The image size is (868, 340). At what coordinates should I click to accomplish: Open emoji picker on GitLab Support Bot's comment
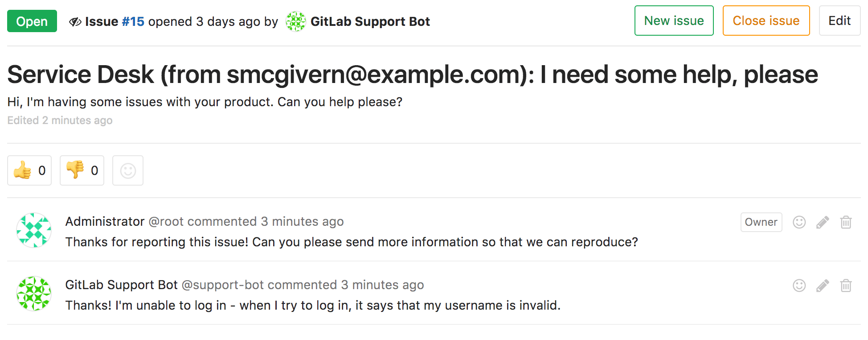click(x=799, y=285)
